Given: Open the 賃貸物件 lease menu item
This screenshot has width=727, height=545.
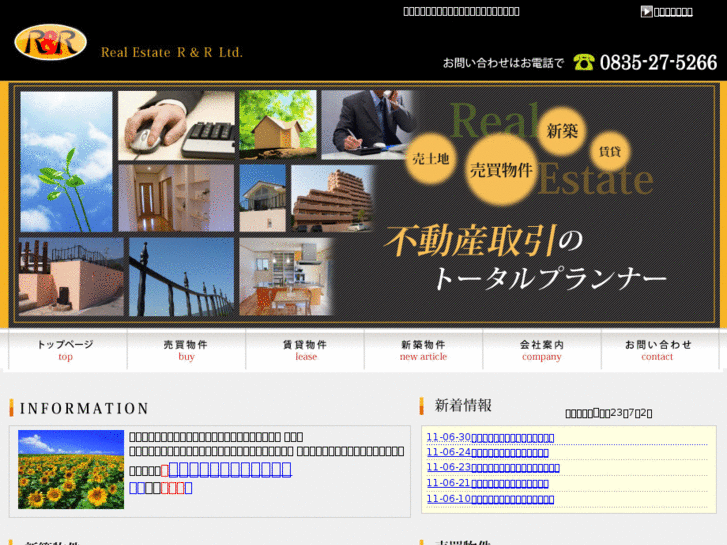Looking at the screenshot, I should pos(305,350).
